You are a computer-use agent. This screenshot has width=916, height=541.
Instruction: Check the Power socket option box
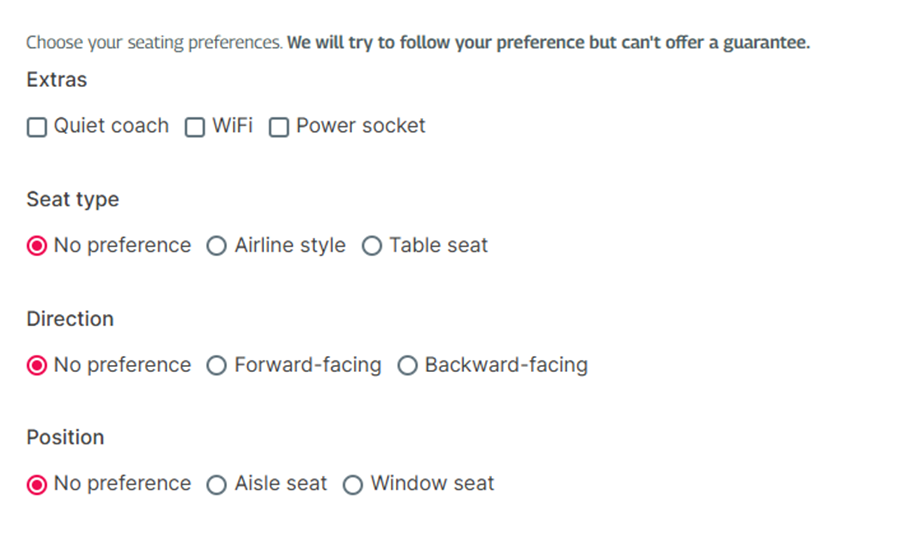tap(279, 127)
